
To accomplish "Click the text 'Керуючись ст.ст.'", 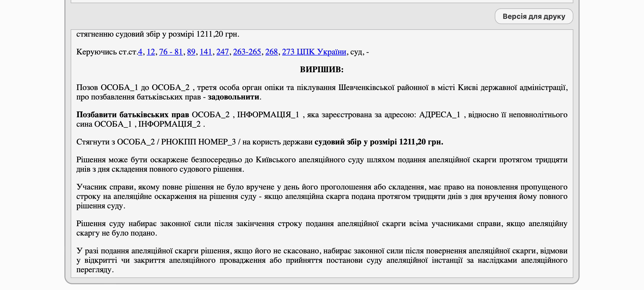I will [x=107, y=52].
